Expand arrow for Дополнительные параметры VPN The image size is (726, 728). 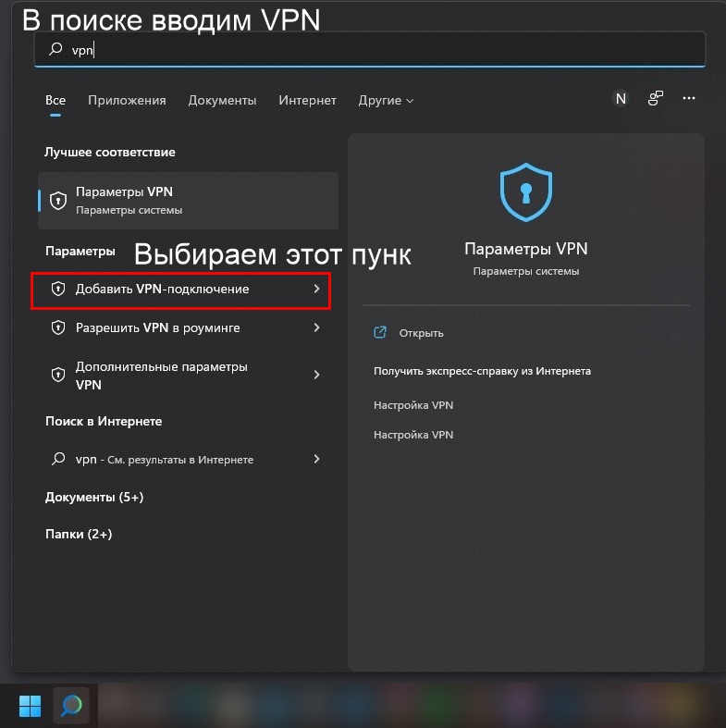(316, 375)
